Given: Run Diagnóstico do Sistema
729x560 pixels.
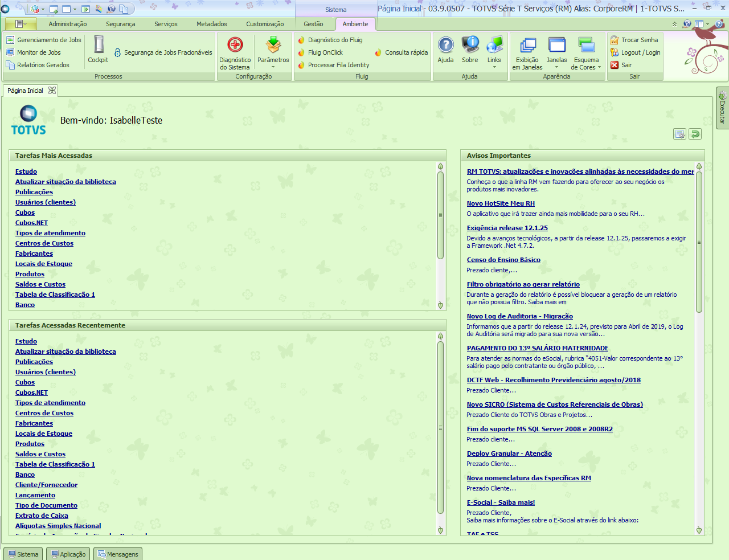Looking at the screenshot, I should [235, 54].
